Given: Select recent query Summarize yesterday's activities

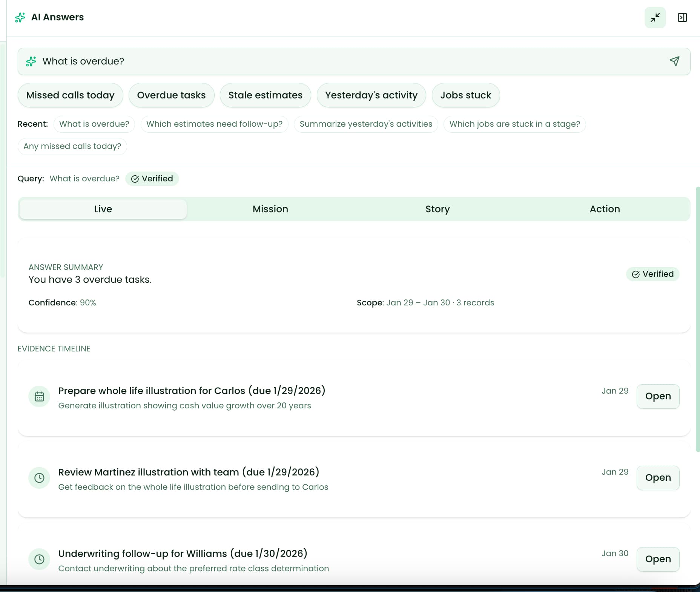Looking at the screenshot, I should [365, 124].
